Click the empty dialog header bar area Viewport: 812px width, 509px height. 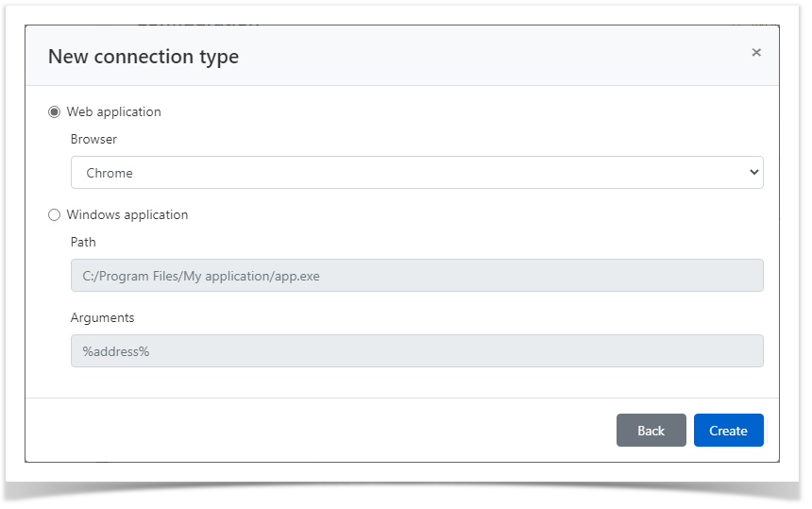point(491,56)
